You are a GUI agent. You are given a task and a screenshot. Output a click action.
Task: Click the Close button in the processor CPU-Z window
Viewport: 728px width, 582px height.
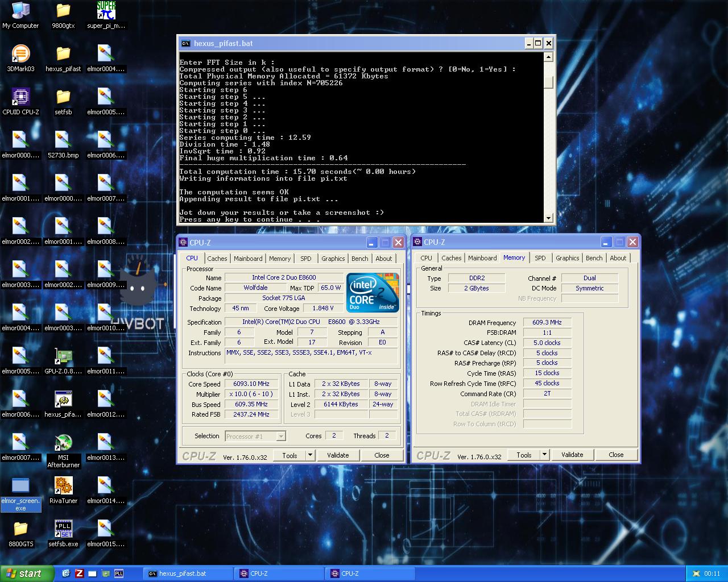click(382, 455)
